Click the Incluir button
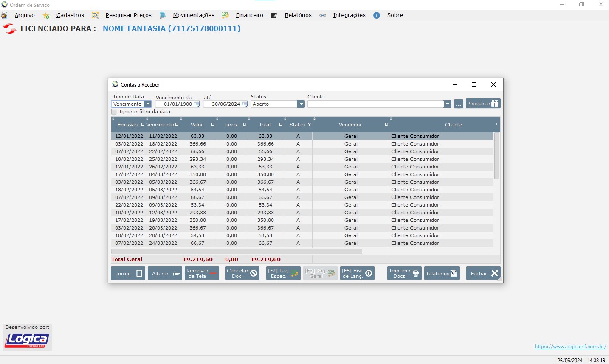 pos(128,274)
